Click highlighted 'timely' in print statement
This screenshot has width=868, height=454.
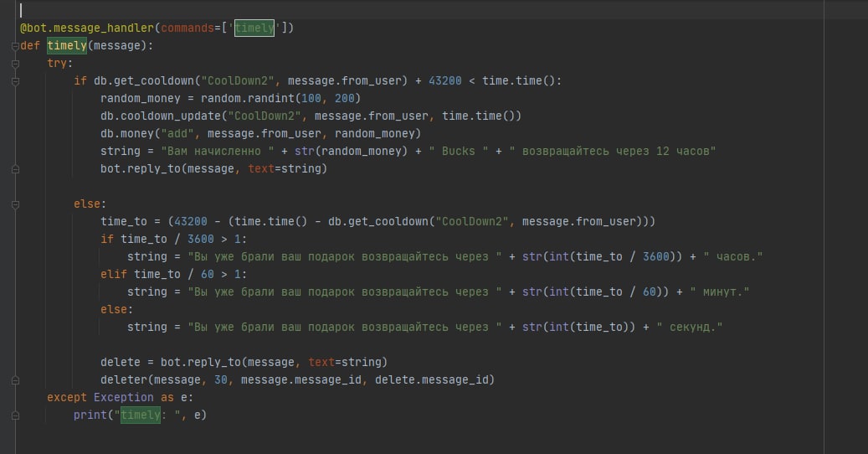[141, 415]
